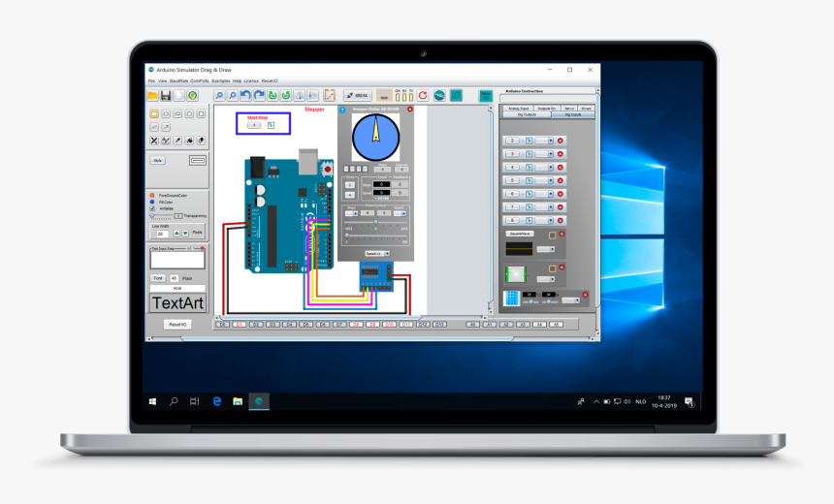
Task: Redo the last action
Action: click(259, 96)
